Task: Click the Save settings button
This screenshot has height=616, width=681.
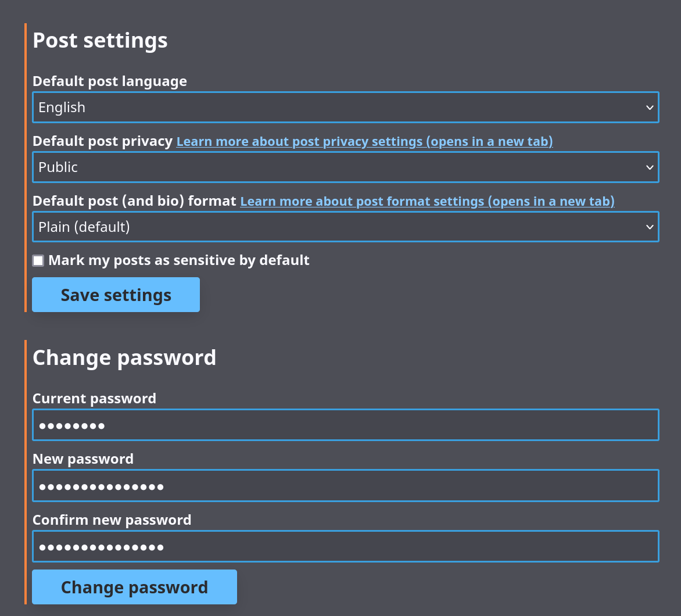Action: (x=116, y=295)
